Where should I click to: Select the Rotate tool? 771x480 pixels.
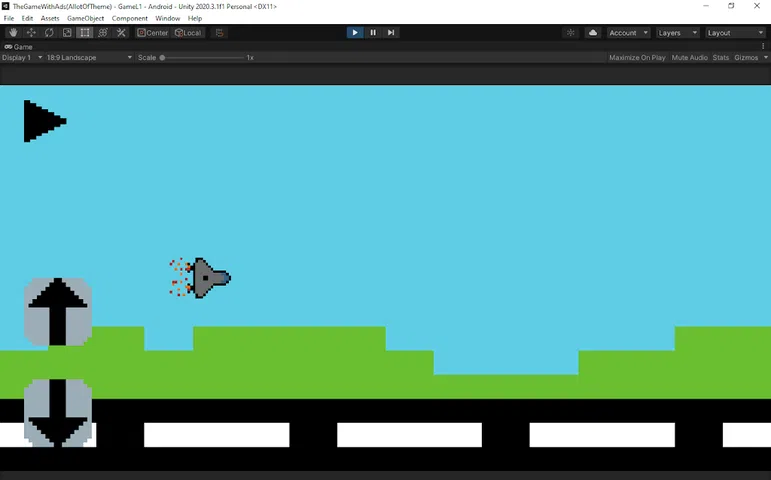[49, 33]
